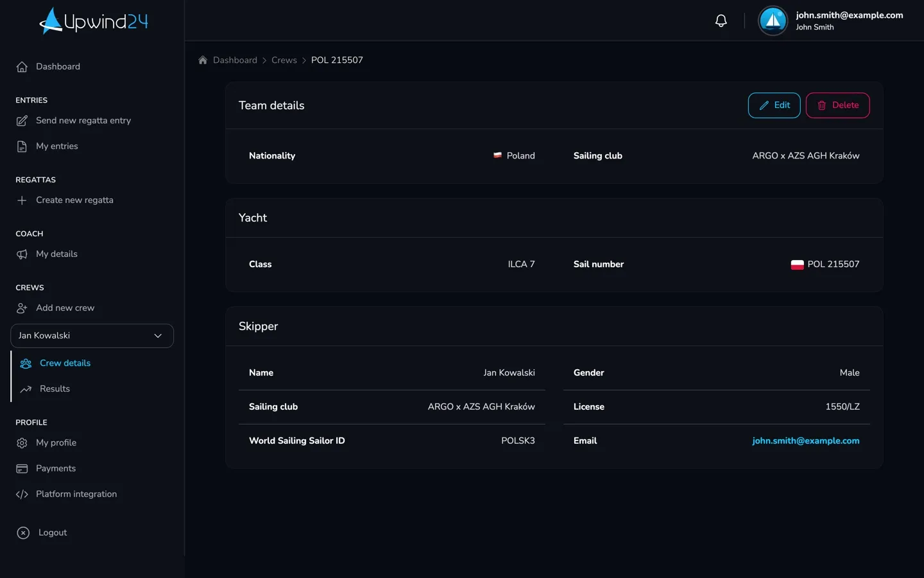Click the Logout circled X icon
This screenshot has width=924, height=578.
[23, 533]
